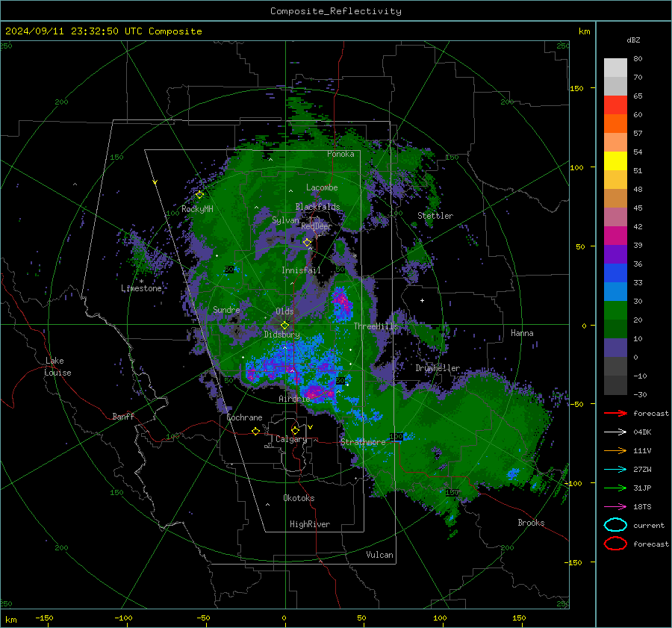Click the yellow diamond marker above Calgary
672x628 pixels.
click(x=295, y=430)
